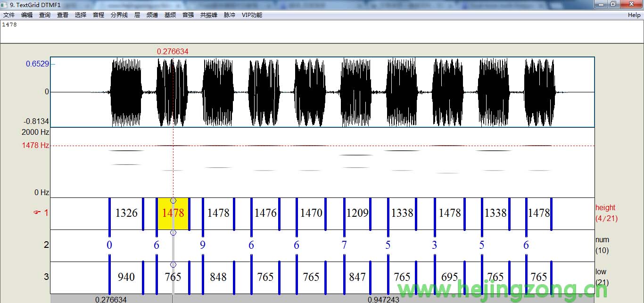
Task: Select the 940 interval in low tier
Action: [x=126, y=277]
